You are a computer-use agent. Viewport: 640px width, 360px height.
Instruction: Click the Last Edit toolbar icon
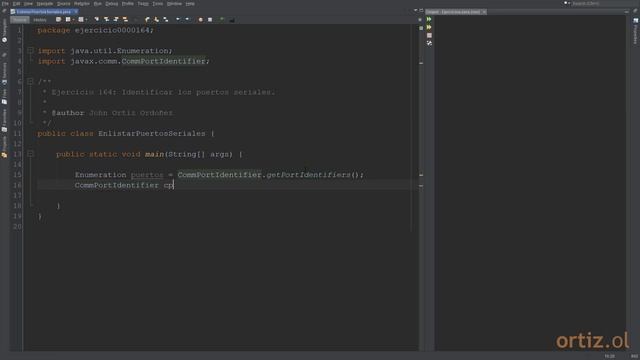[58, 20]
